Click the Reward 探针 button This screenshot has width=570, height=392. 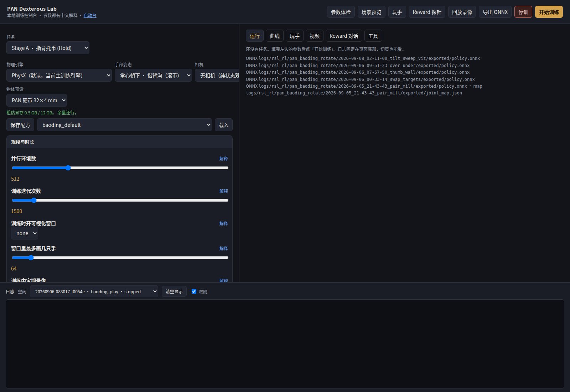[x=427, y=12]
